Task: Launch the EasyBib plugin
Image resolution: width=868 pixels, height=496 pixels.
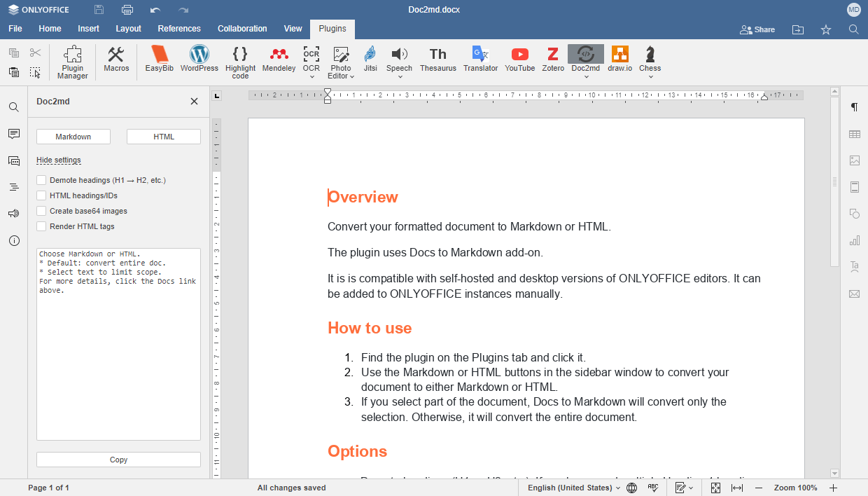Action: [x=160, y=60]
